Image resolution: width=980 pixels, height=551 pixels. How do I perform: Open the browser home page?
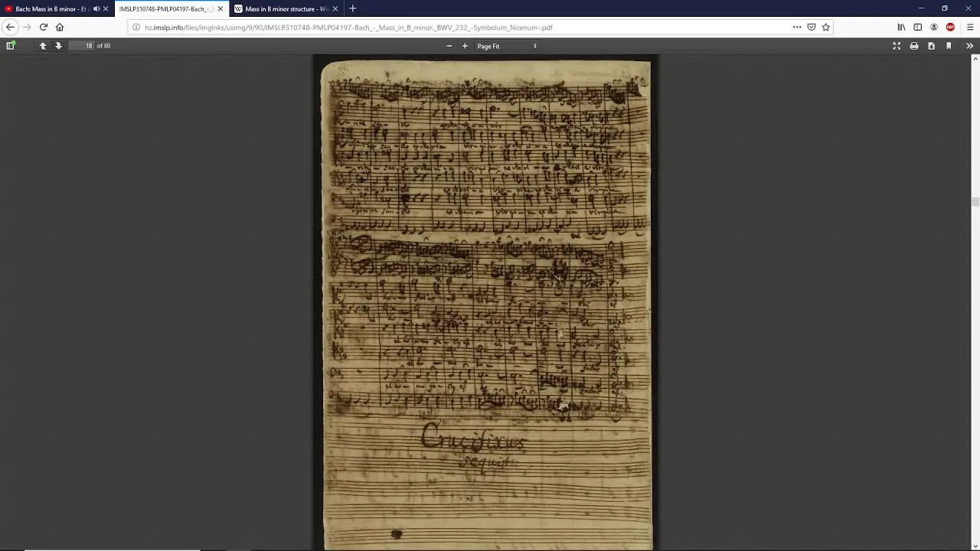[x=60, y=27]
